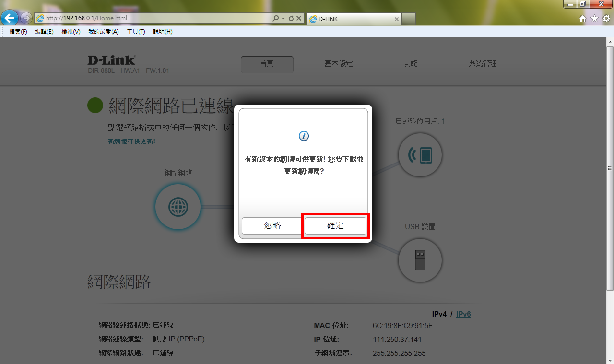Open the favorites star icon

pyautogui.click(x=594, y=19)
